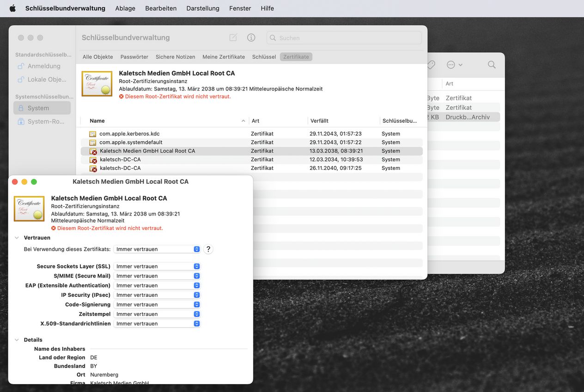Sort the list by Verfällt column

[x=319, y=121]
